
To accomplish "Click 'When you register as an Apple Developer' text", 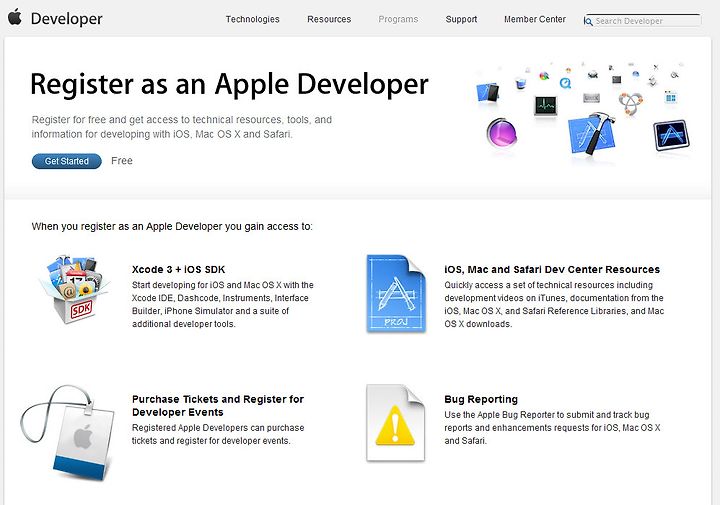I will point(172,226).
